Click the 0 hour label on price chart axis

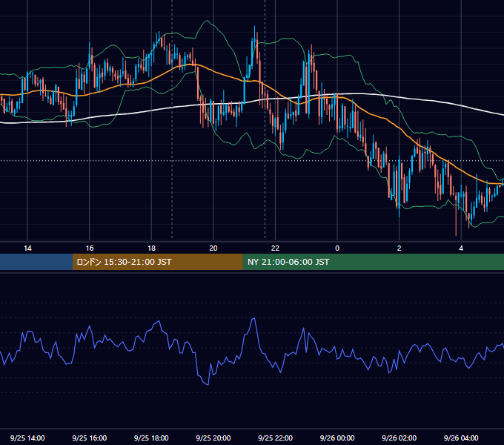[x=337, y=248]
